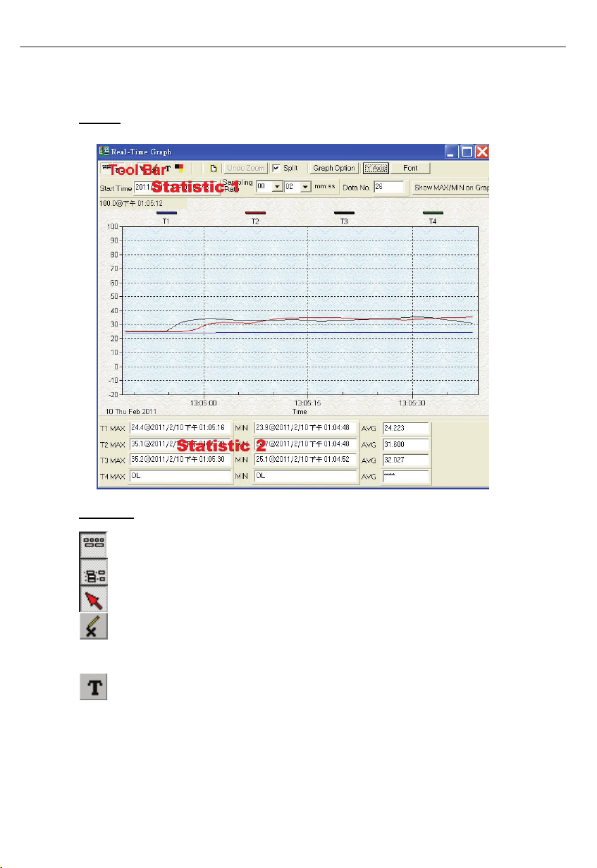
Task: Minimize the Real-Time Graph window
Action: [x=451, y=151]
